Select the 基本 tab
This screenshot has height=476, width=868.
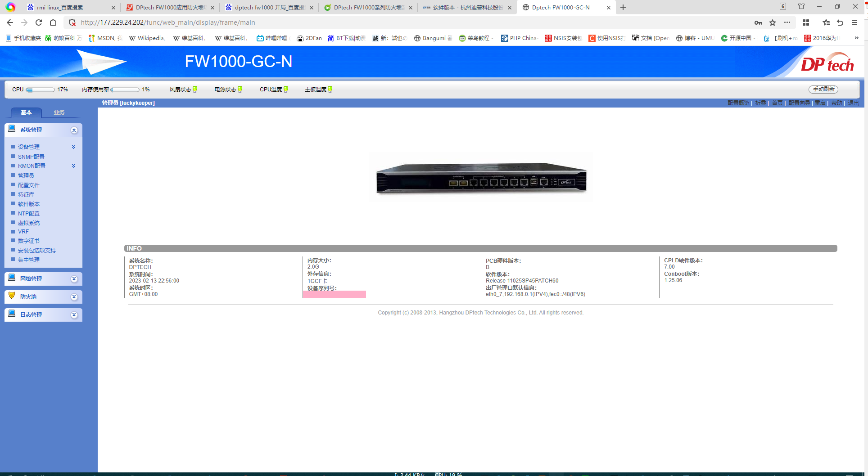coord(26,112)
